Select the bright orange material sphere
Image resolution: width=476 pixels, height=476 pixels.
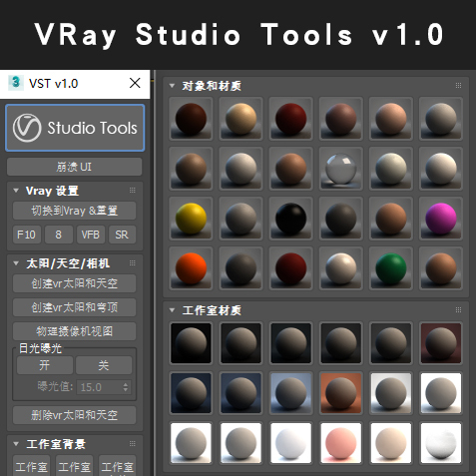pos(191,268)
